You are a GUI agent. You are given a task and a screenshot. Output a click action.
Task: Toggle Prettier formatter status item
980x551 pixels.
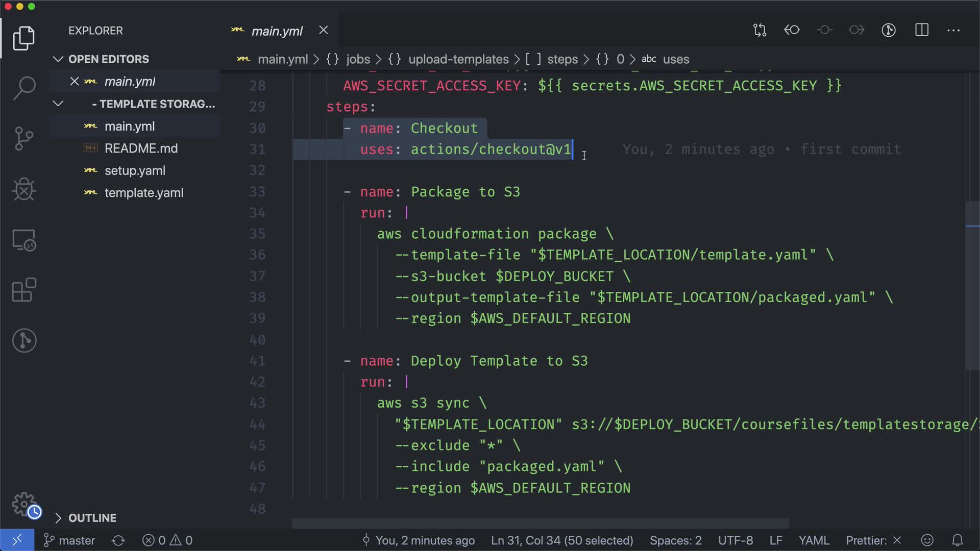(x=873, y=540)
